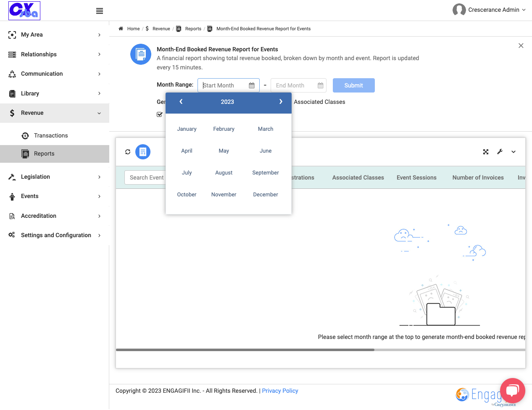The height and width of the screenshot is (410, 532).
Task: Go to Home breadcrumb link
Action: tap(133, 29)
